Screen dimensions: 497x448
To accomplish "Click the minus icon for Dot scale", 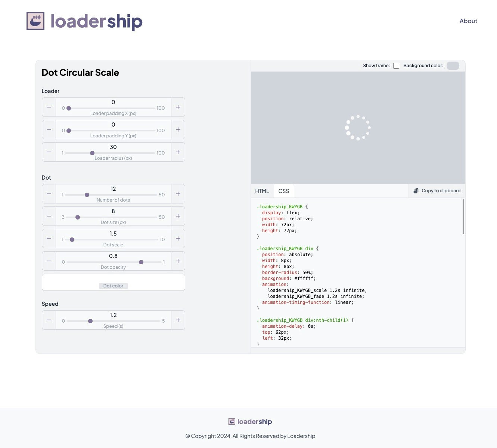I will click(x=49, y=239).
